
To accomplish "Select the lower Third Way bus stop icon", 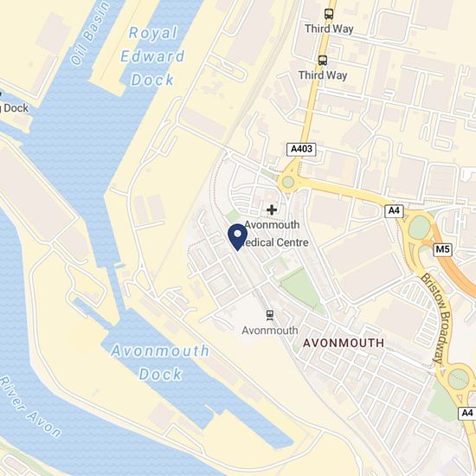I will coord(323,60).
